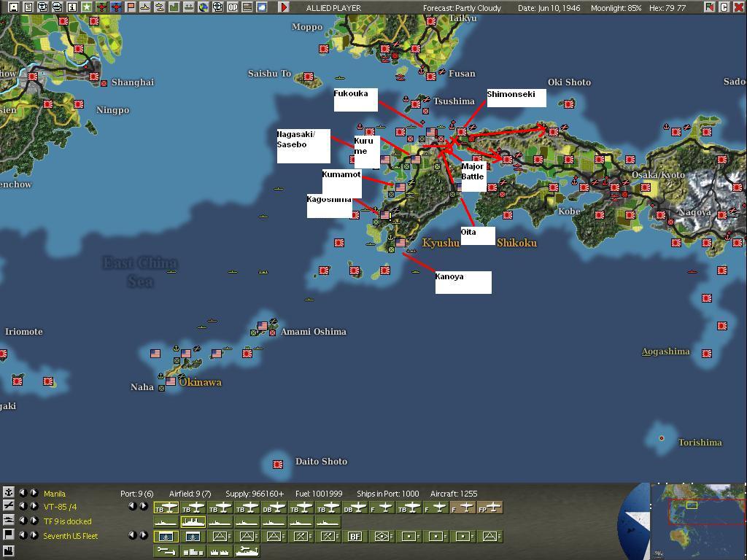Screen dimensions: 747x560
Task: Click the green ship silhouette toolbar icon
Action: [189, 7]
